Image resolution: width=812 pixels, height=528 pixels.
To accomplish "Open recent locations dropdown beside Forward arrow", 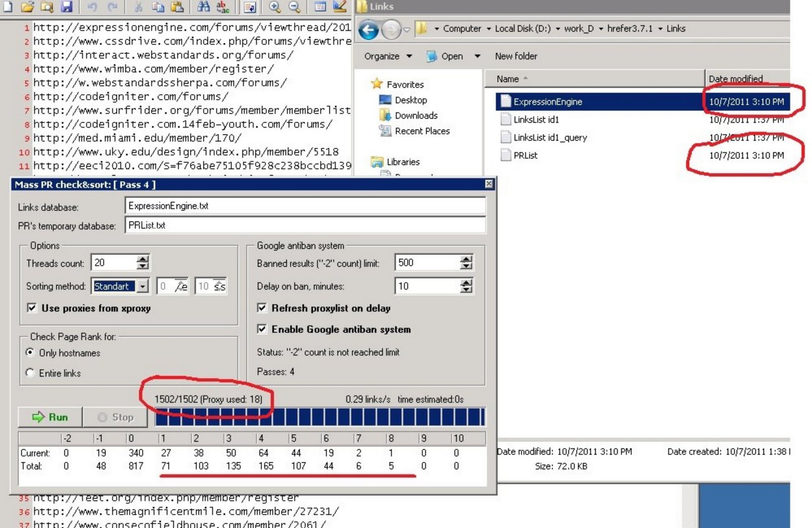I will click(407, 30).
